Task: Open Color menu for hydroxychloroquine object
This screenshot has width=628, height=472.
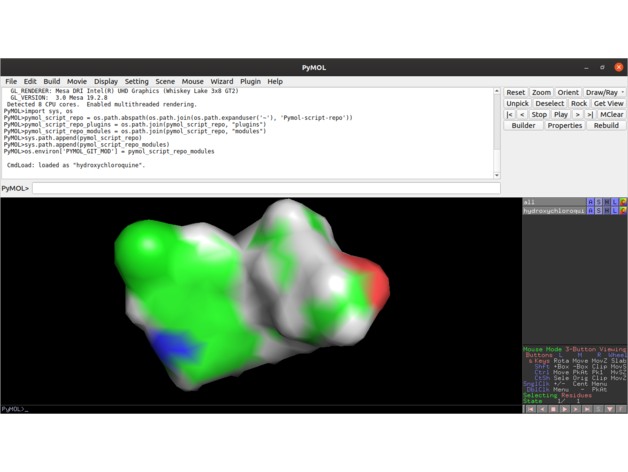Action: pos(623,211)
